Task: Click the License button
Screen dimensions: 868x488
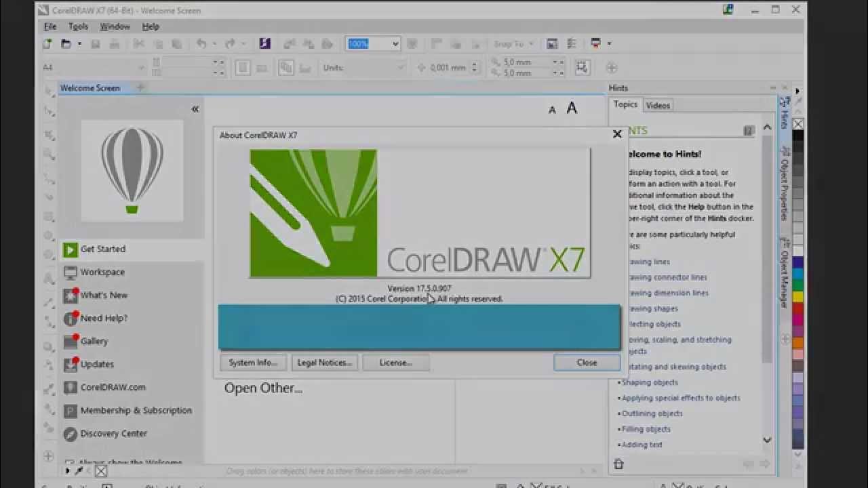Action: (396, 363)
